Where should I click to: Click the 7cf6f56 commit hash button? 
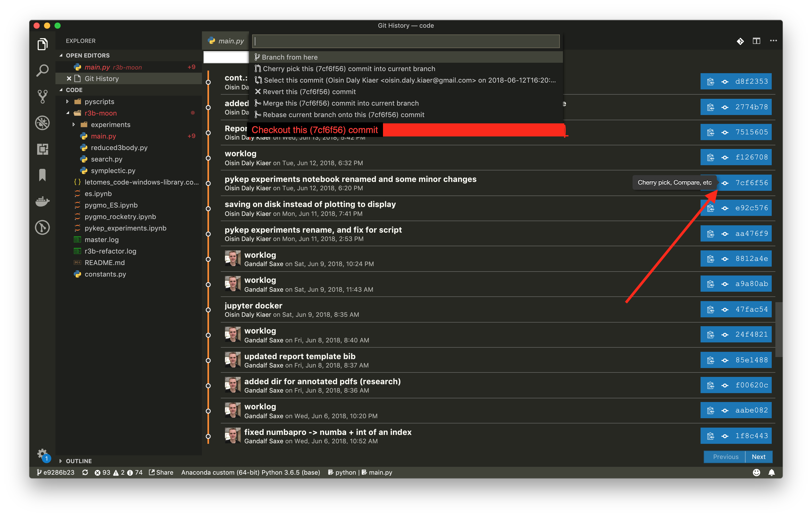tap(751, 183)
